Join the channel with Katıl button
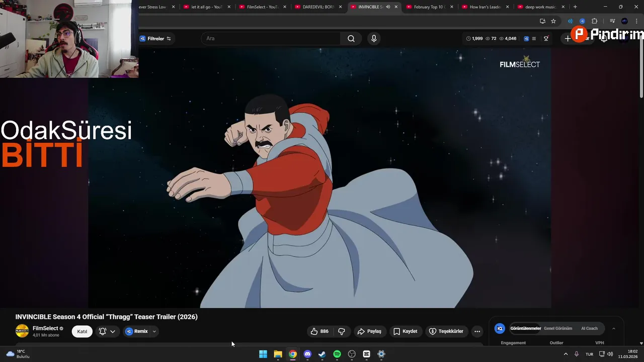Viewport: 644px width, 362px height. click(82, 331)
